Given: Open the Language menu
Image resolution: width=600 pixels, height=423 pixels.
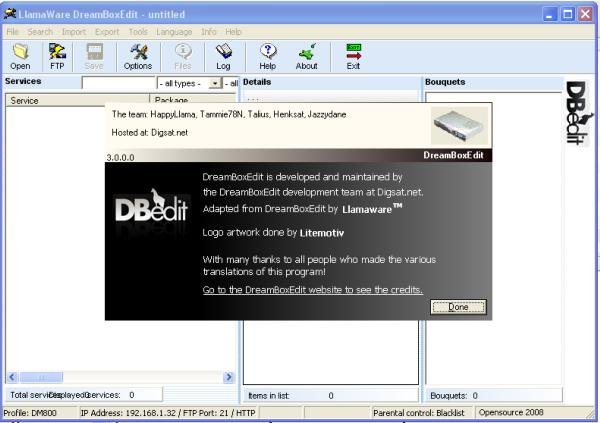Looking at the screenshot, I should pyautogui.click(x=174, y=32).
